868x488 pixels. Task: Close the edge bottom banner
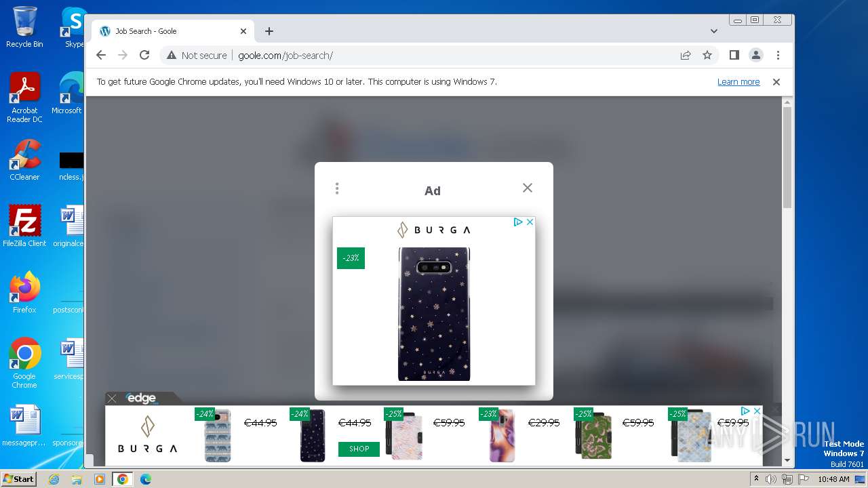pos(112,399)
